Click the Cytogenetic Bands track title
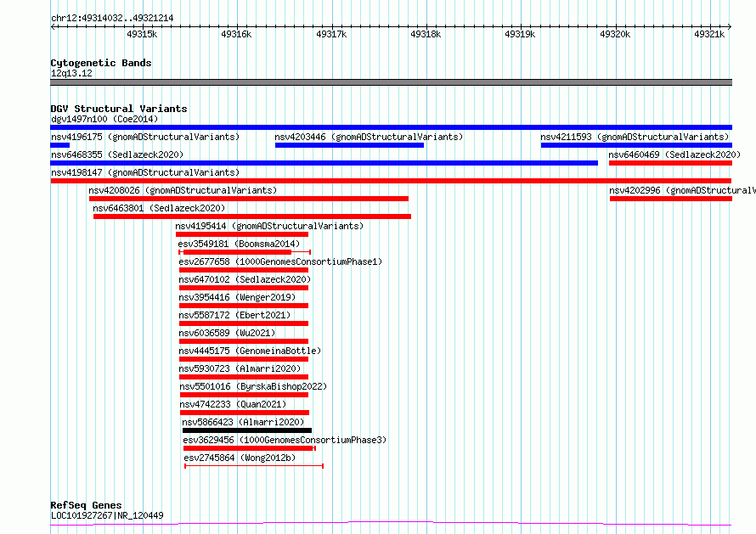 tap(101, 63)
